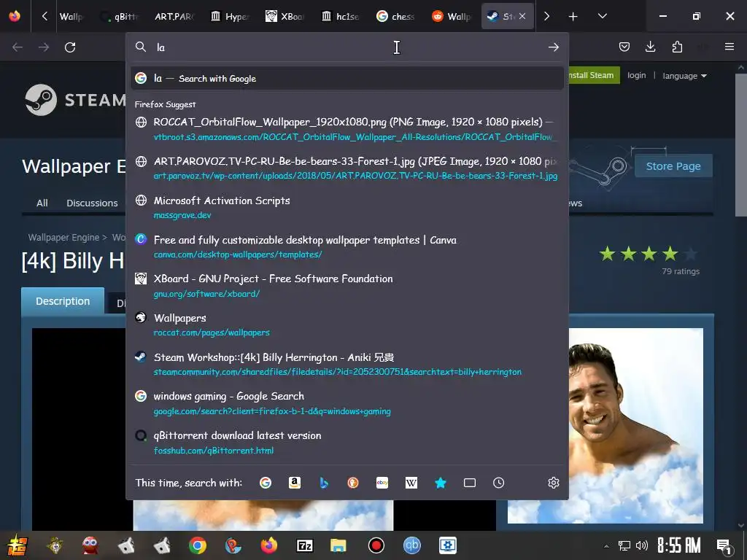This screenshot has width=747, height=560.
Task: Open ART.PAROVOZ Be-be-bears image suggestion
Action: coord(347,168)
